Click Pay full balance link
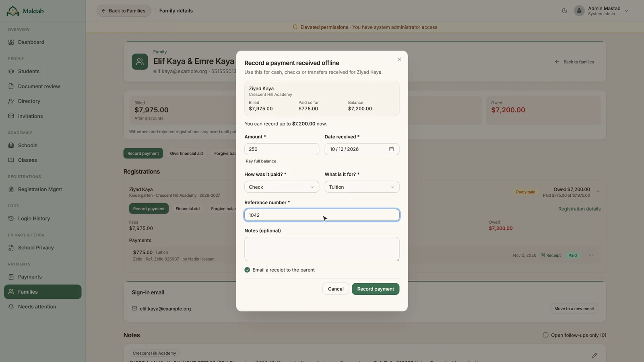 261,161
